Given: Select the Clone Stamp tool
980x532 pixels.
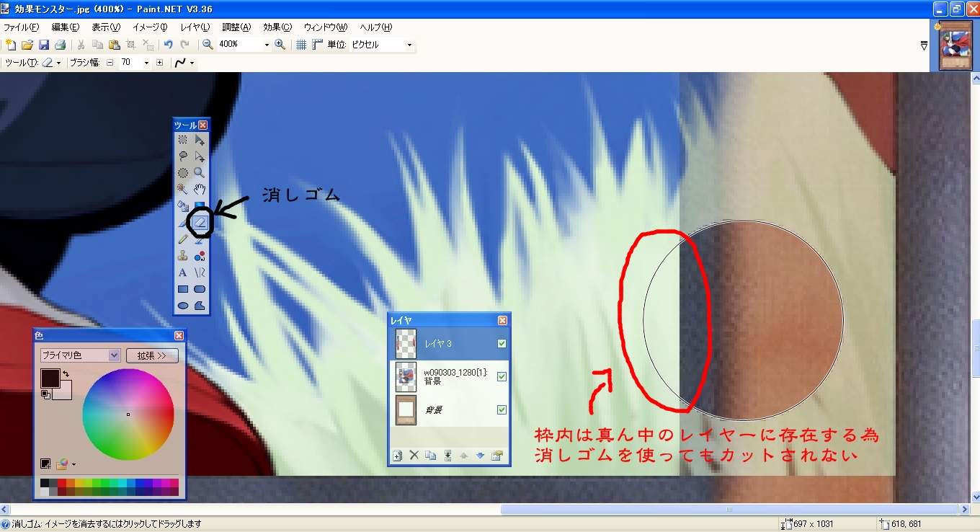Looking at the screenshot, I should 183,256.
